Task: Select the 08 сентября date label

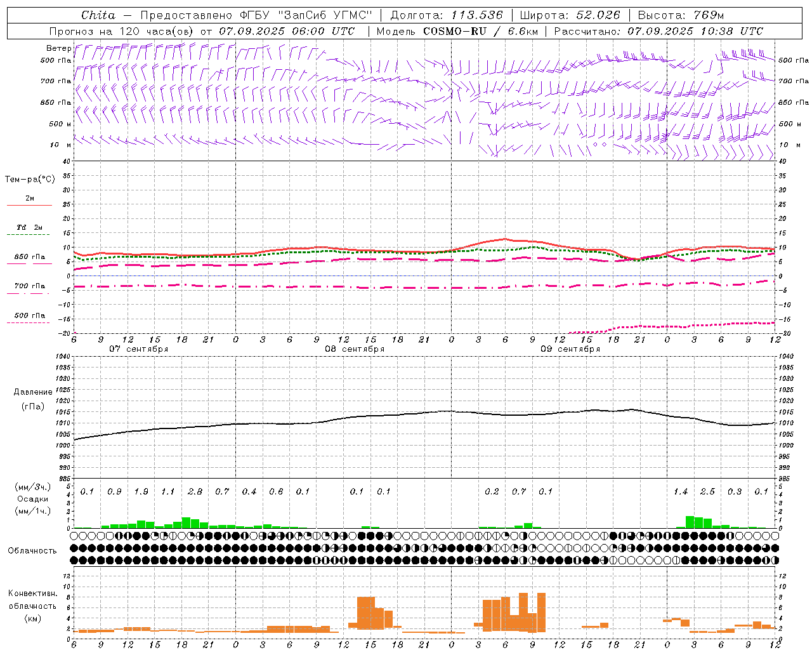Action: (355, 349)
